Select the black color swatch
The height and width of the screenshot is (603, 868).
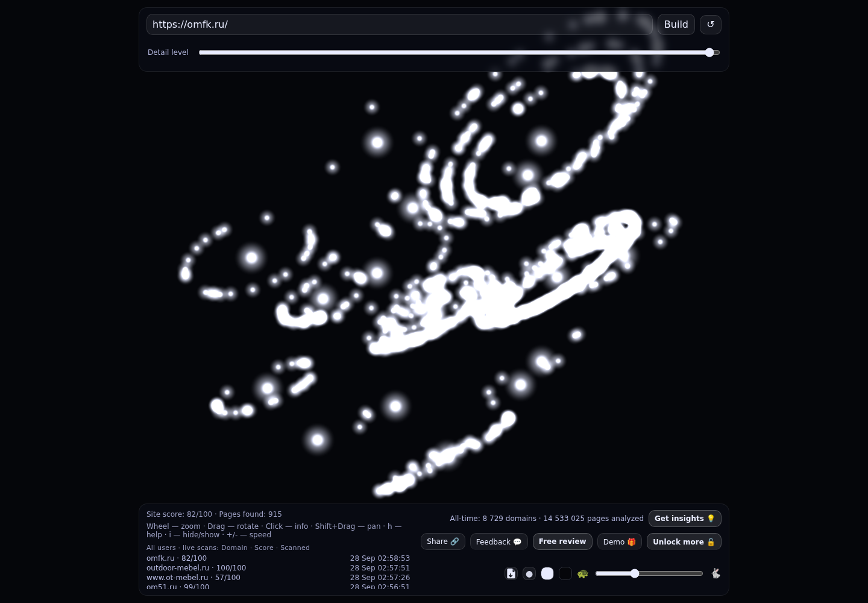(x=565, y=573)
